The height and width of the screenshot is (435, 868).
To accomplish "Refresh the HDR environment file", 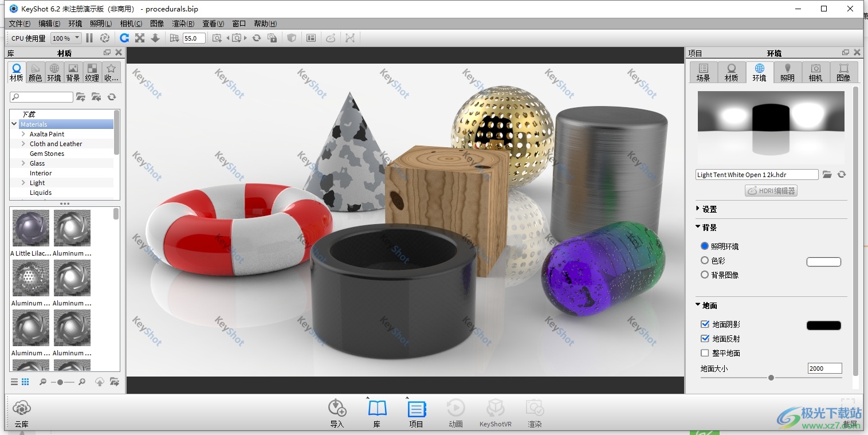I will click(x=841, y=174).
